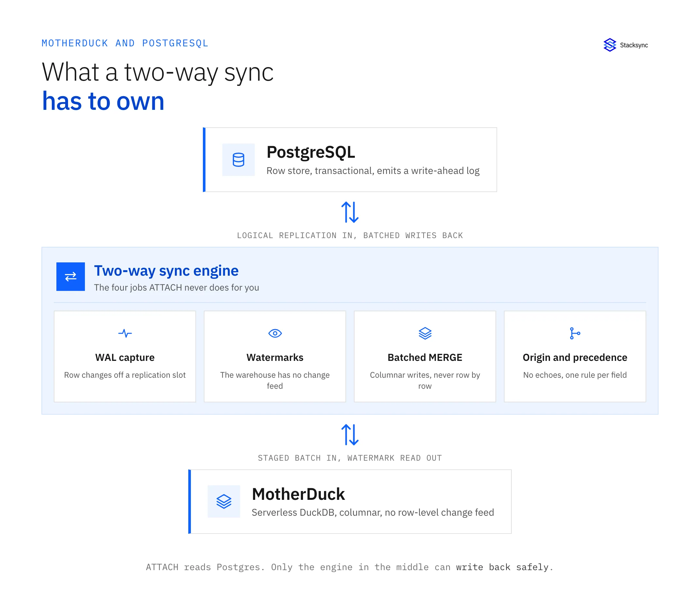Click the PostgreSQL card title

[x=311, y=152]
